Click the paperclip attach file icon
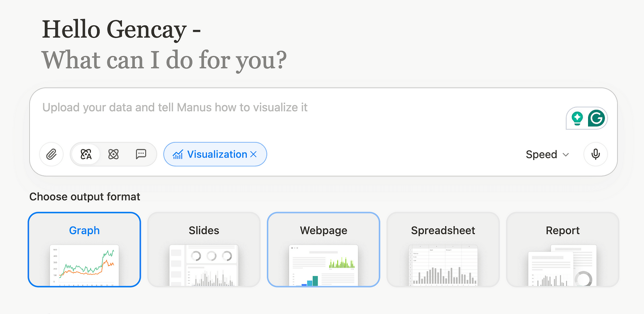Viewport: 644px width, 314px height. [x=52, y=154]
